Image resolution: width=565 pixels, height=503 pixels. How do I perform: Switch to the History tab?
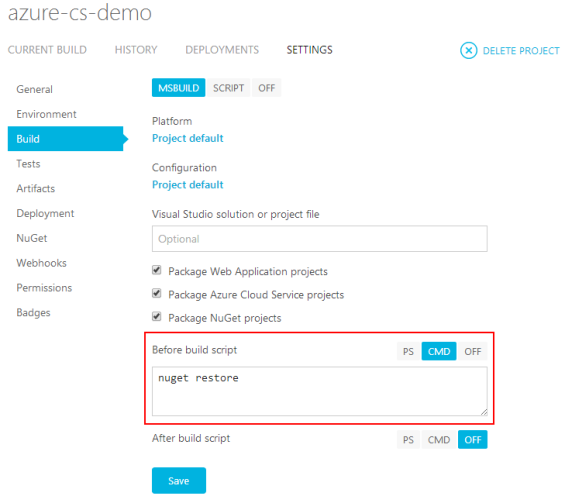pos(136,50)
